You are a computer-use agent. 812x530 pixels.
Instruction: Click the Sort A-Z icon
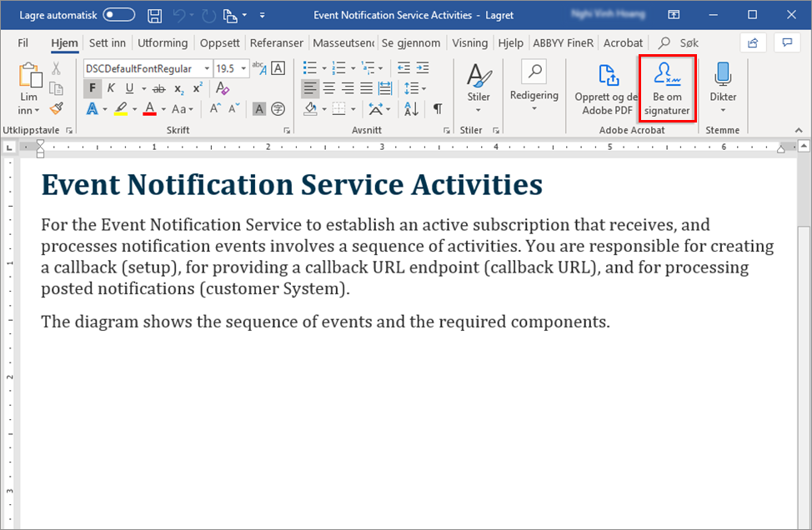(411, 108)
